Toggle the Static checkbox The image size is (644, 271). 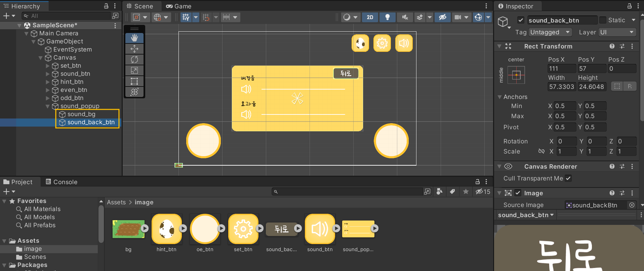point(603,20)
